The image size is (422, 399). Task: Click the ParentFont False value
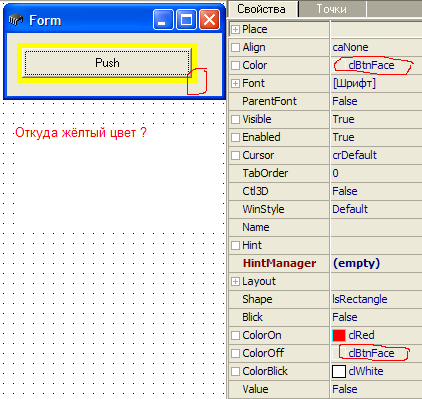point(345,101)
